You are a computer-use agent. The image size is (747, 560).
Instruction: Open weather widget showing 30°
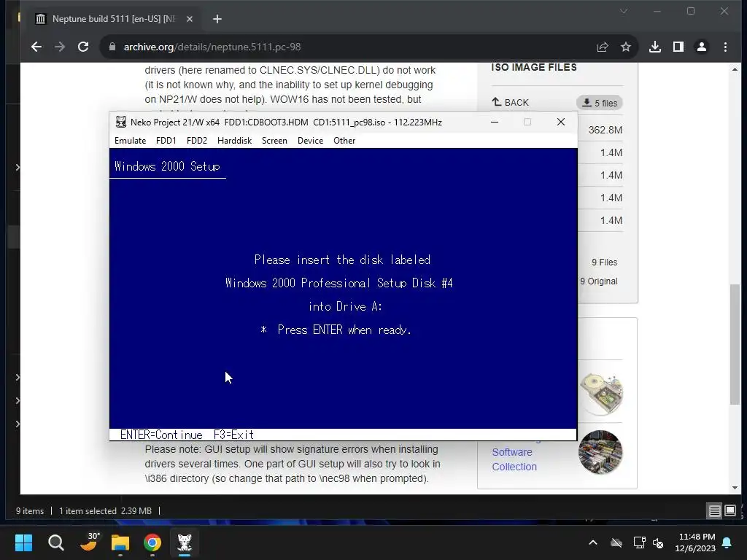[x=88, y=542]
